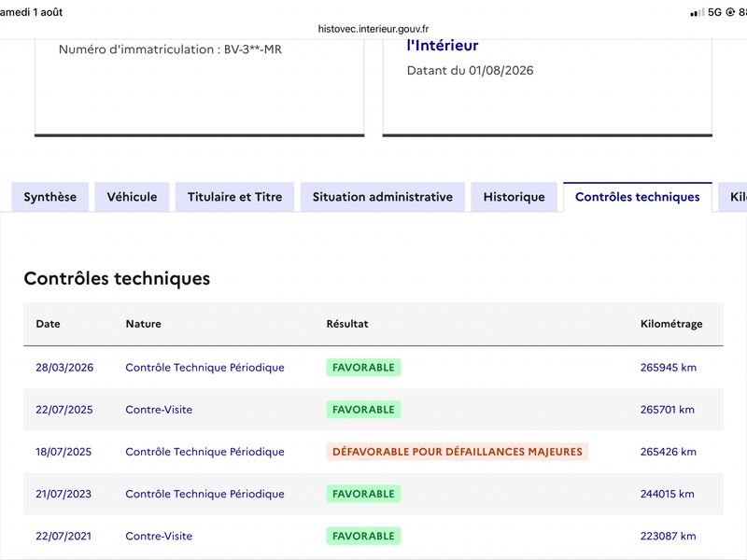The height and width of the screenshot is (560, 747).
Task: Click the 265426 km mileage value
Action: (x=669, y=452)
